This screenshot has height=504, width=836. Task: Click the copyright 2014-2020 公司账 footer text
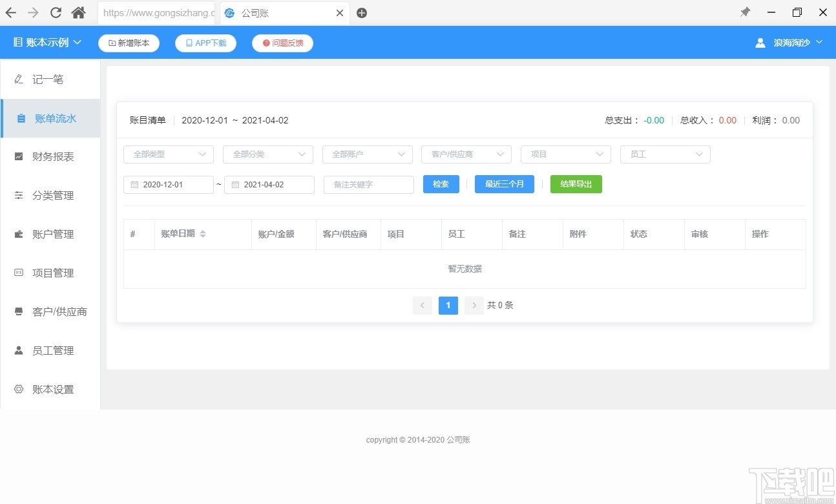[418, 440]
